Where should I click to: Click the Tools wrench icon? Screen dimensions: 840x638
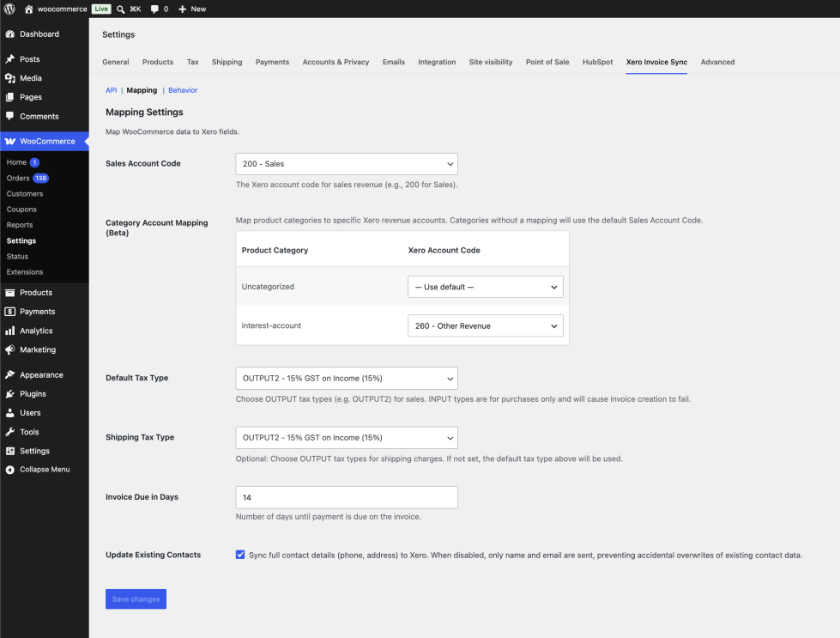tap(10, 432)
